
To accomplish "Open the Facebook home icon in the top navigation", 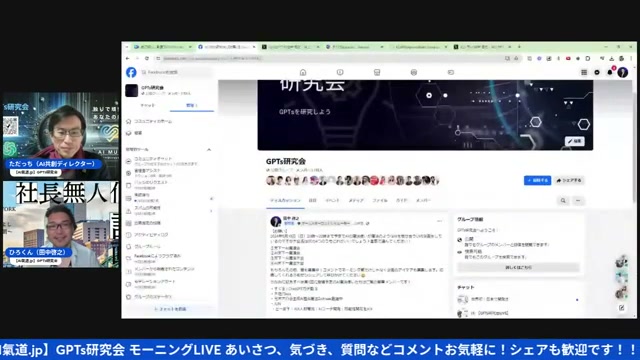I will 303,72.
